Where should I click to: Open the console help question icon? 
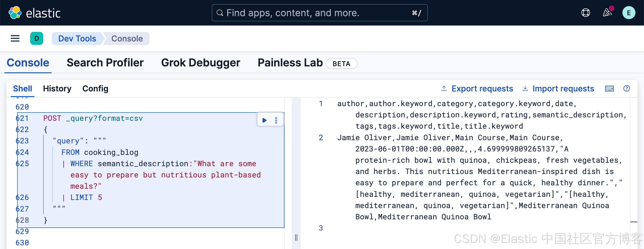pyautogui.click(x=627, y=88)
